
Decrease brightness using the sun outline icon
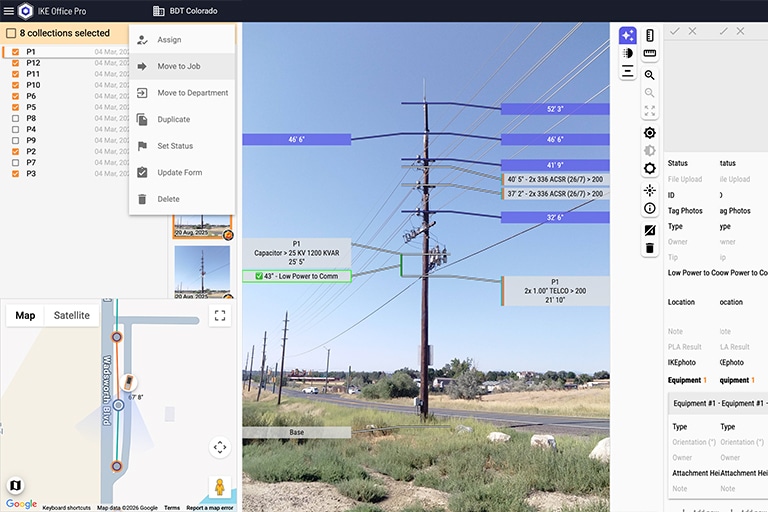tap(649, 169)
